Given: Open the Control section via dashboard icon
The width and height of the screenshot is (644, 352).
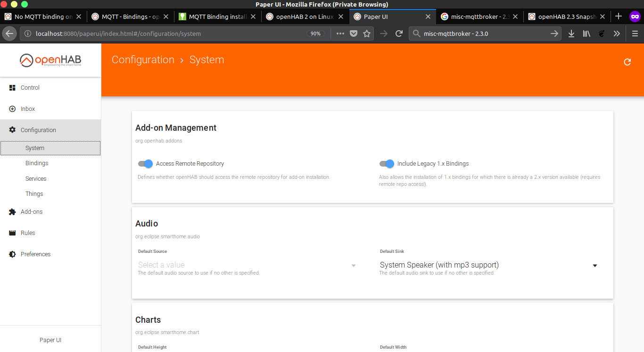Looking at the screenshot, I should tap(12, 88).
